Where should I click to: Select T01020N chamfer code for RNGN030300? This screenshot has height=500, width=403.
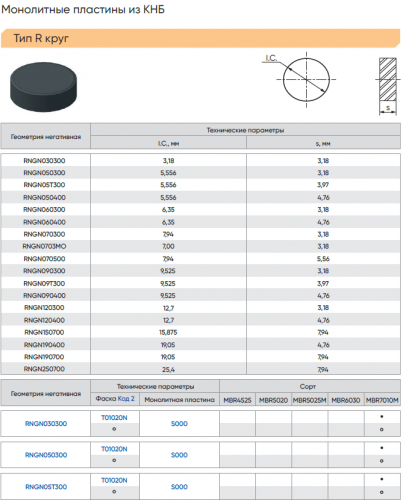[114, 418]
